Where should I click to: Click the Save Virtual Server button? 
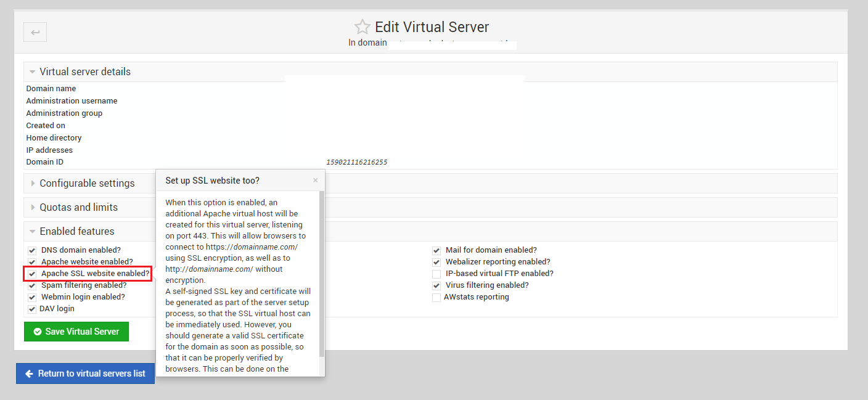76,331
